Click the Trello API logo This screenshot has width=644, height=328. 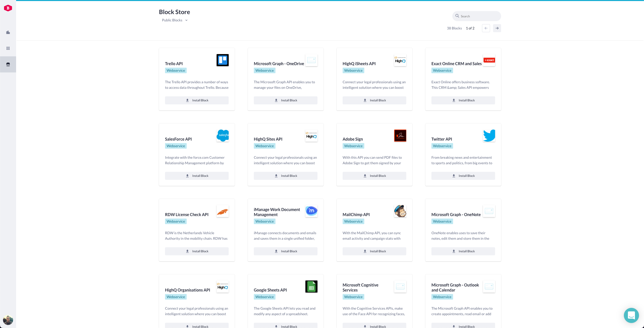click(x=222, y=60)
